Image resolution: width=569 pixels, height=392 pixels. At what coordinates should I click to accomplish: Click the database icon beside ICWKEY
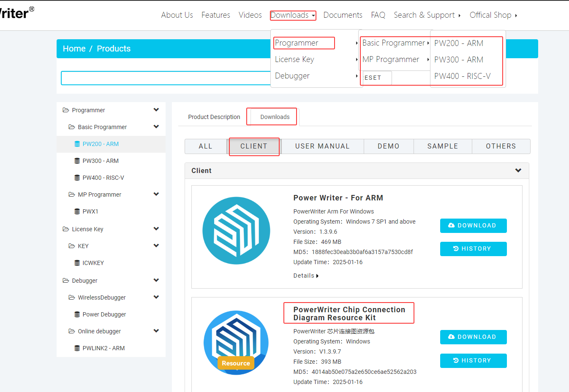[77, 263]
